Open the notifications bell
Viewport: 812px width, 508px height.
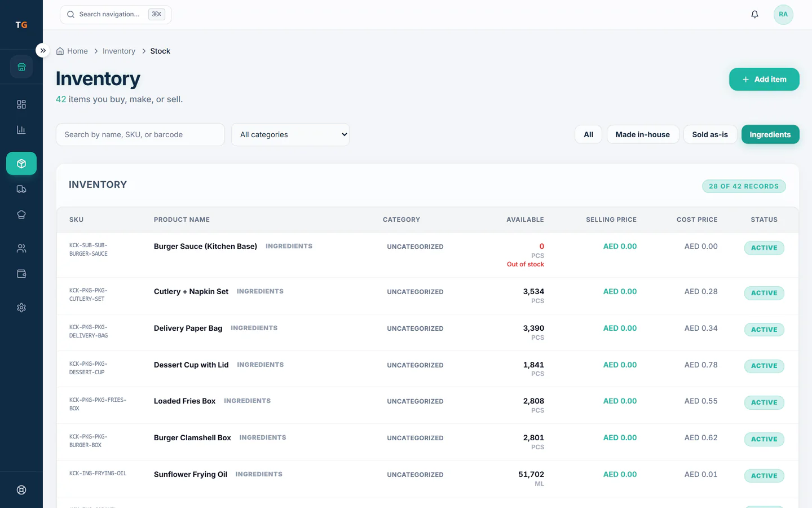(754, 15)
